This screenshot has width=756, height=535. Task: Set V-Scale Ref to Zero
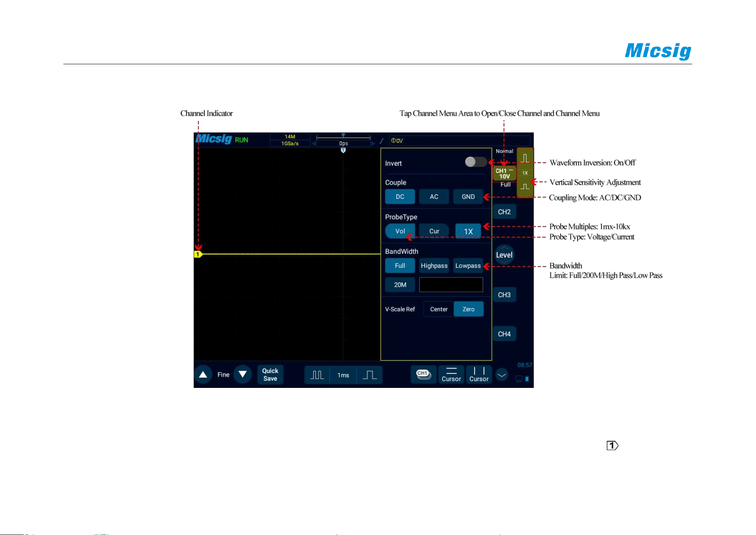[468, 309]
